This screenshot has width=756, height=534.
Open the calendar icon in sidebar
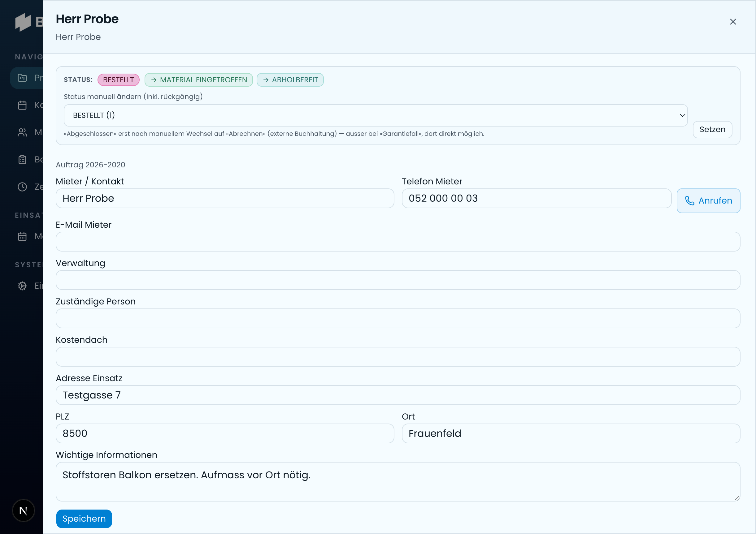click(22, 105)
